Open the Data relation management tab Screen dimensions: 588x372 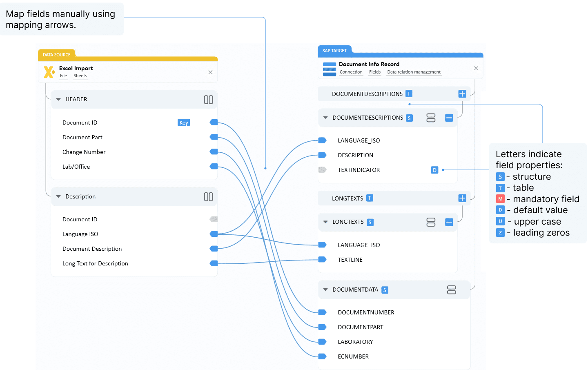[414, 72]
